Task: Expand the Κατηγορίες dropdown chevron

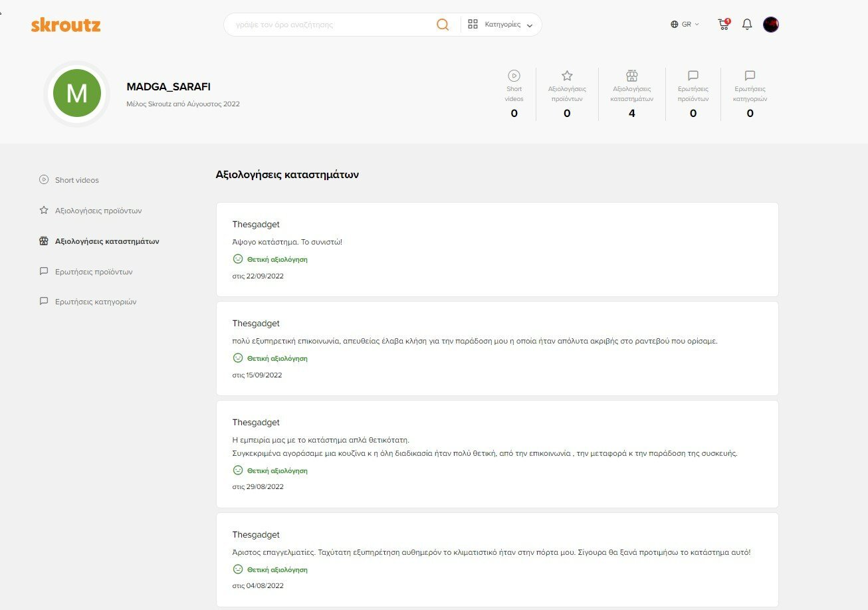Action: point(530,25)
